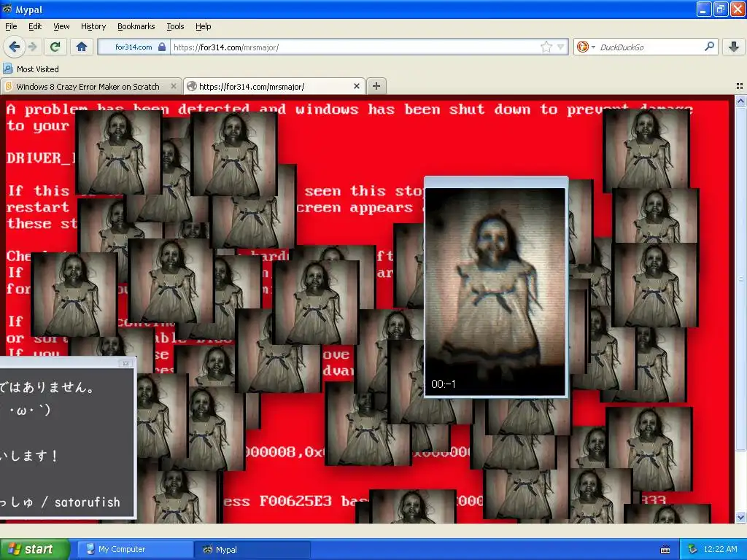The image size is (747, 560).
Task: Click the search magnifier icon
Action: [709, 46]
